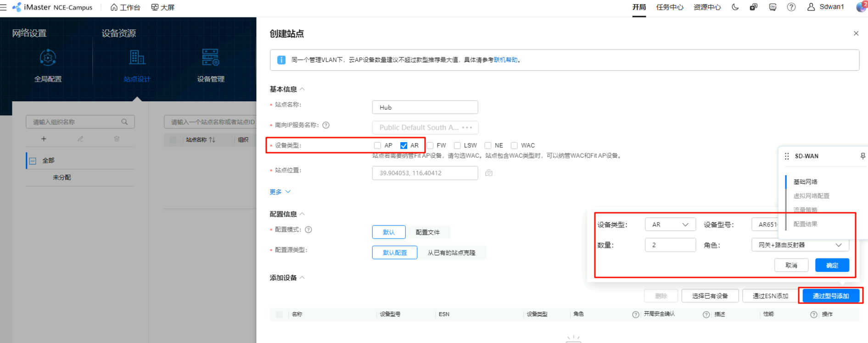Screen dimensions: 868x343
Task: Click the add organization plus icon
Action: coord(44,139)
